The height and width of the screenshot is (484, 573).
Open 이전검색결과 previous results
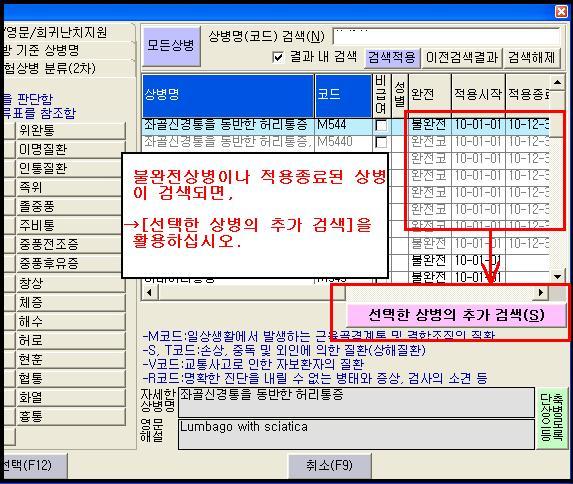coord(462,57)
